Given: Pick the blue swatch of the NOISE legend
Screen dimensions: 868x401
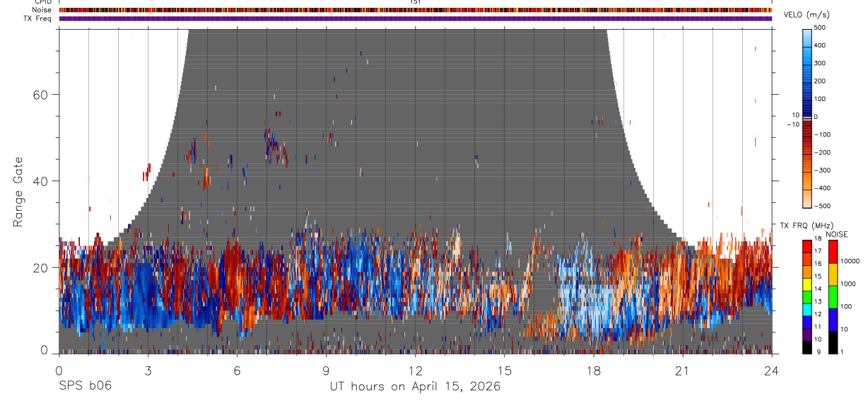Looking at the screenshot, I should click(833, 320).
